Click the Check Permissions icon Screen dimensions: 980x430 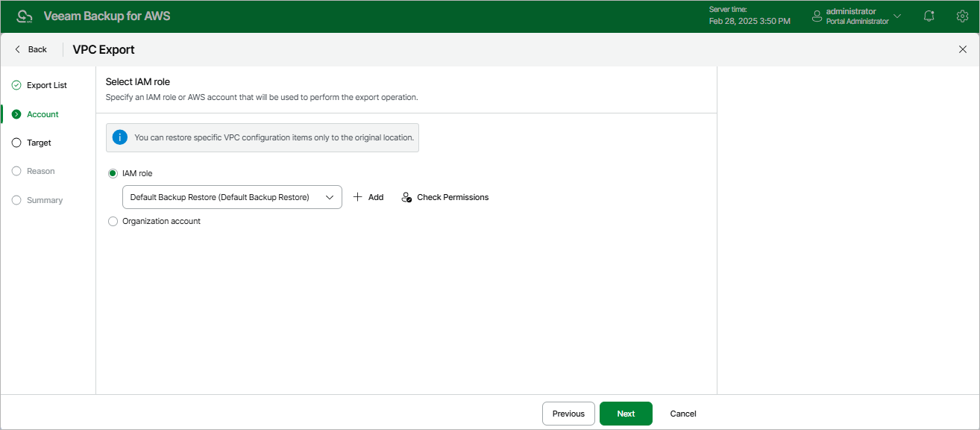(406, 197)
